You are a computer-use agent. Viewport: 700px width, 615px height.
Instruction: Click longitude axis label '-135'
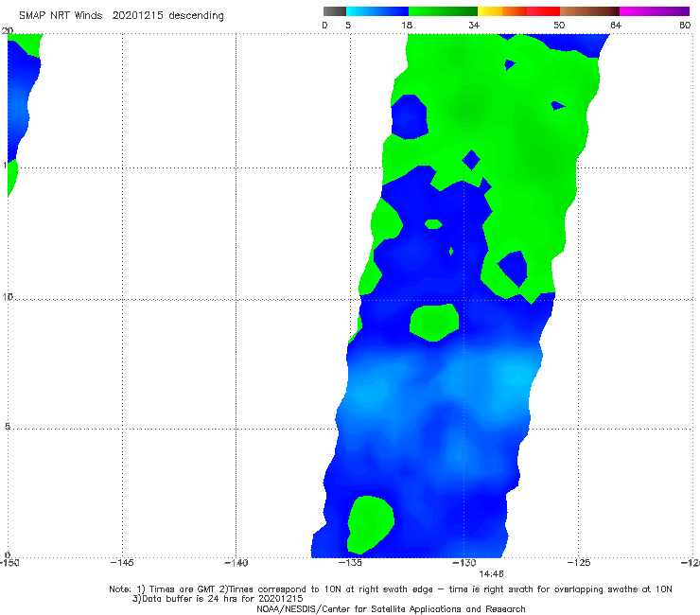click(x=350, y=563)
